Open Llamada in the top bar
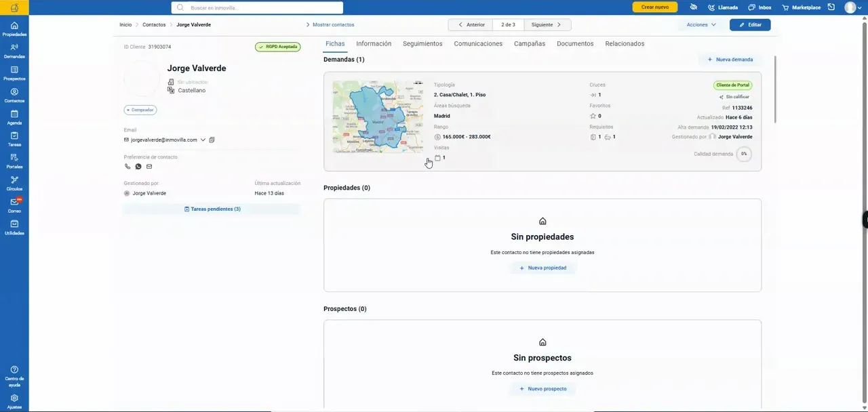Screen dimensions: 868x412 [723, 7]
